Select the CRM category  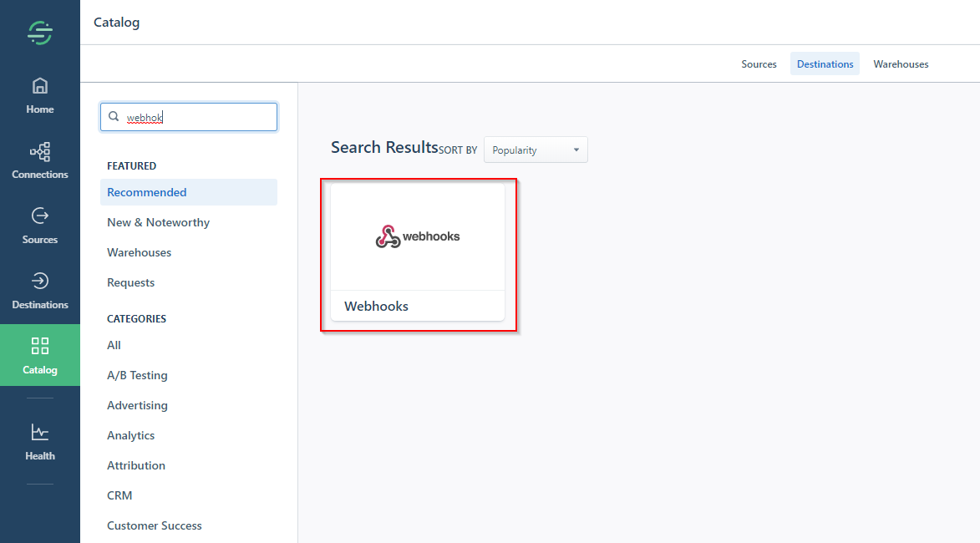click(x=119, y=495)
